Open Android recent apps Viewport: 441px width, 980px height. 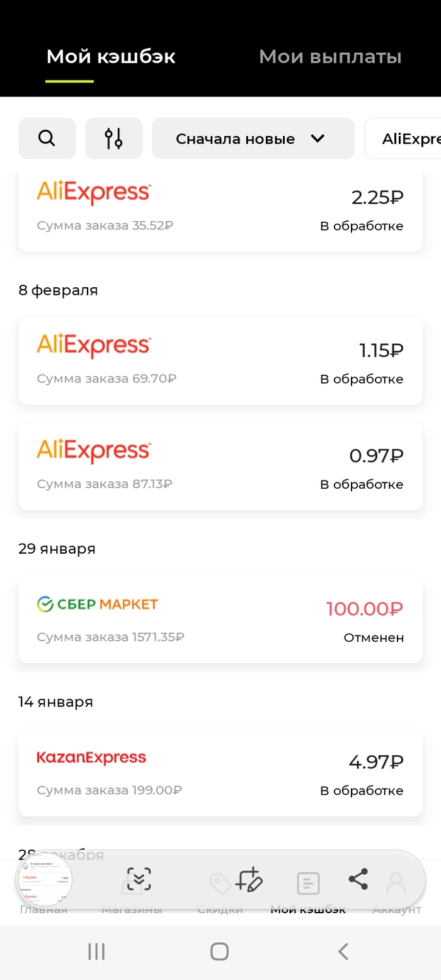pos(96,951)
